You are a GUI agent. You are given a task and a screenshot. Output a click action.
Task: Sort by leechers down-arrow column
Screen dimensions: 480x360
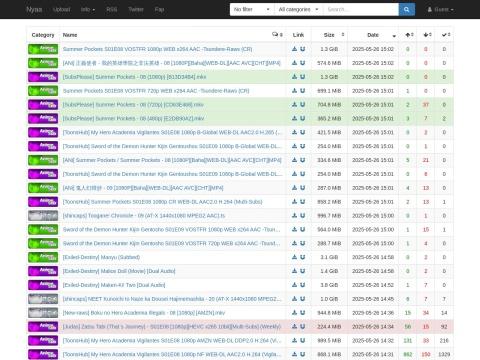coord(426,35)
